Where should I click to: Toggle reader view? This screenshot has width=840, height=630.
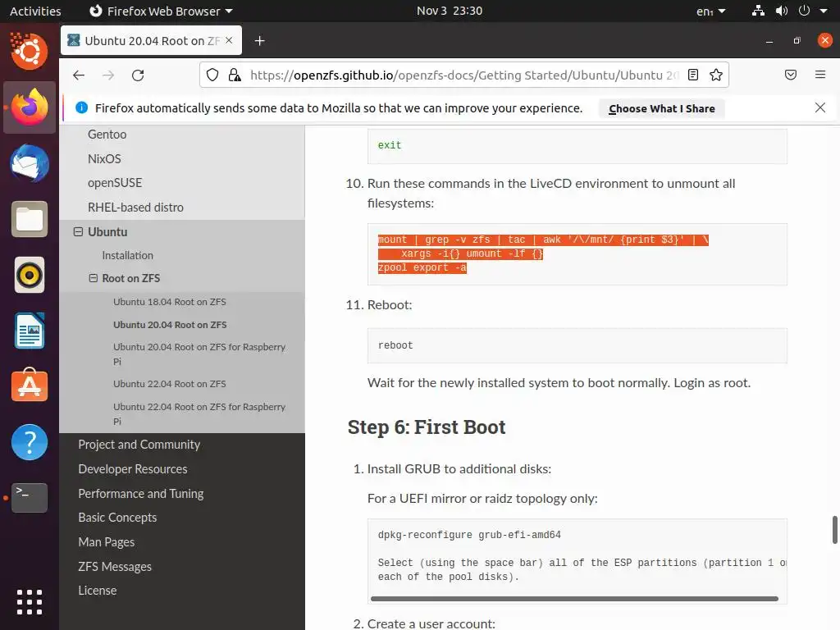pos(693,75)
